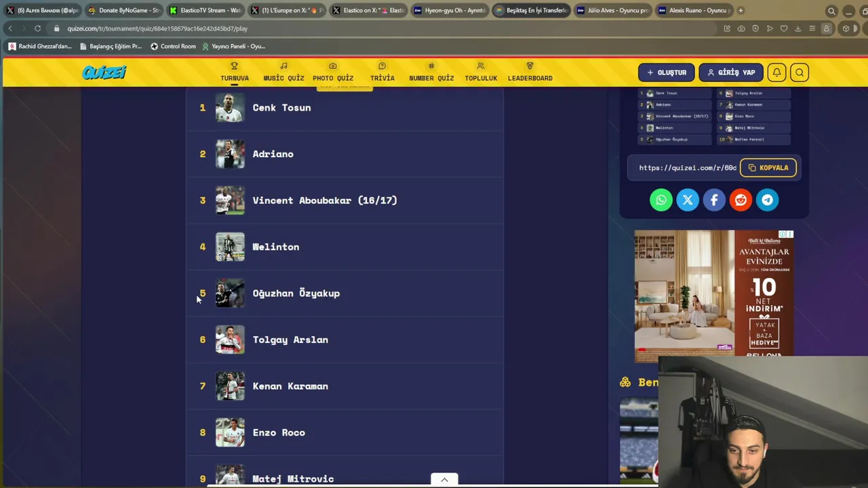Viewport: 868px width, 488px height.
Task: Open the Photo Quiz section
Action: [333, 72]
